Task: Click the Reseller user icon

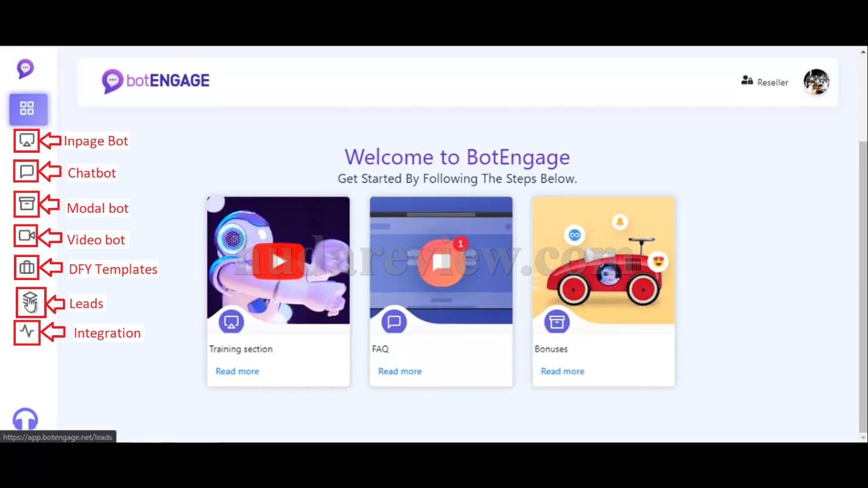Action: coord(747,81)
